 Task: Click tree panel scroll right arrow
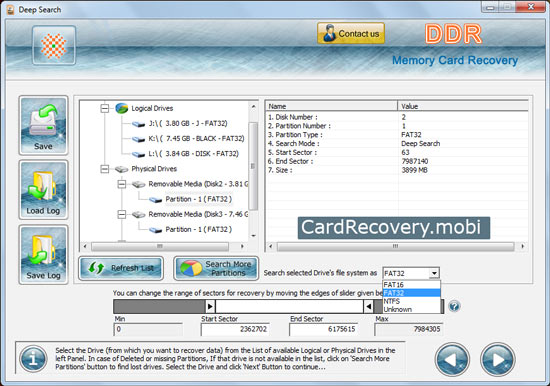[242, 246]
